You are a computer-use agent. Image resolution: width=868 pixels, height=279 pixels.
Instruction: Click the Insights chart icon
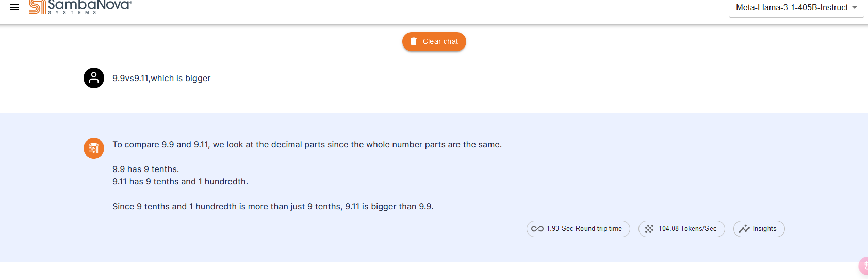[x=744, y=229]
